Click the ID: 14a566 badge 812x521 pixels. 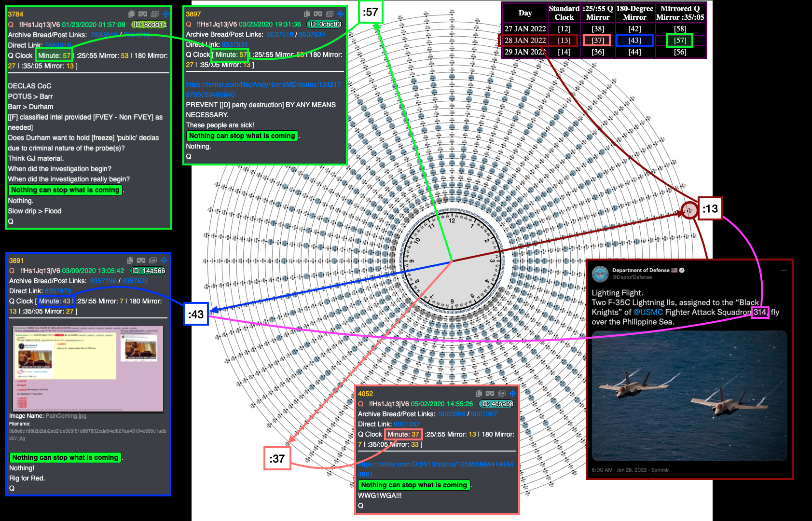149,271
